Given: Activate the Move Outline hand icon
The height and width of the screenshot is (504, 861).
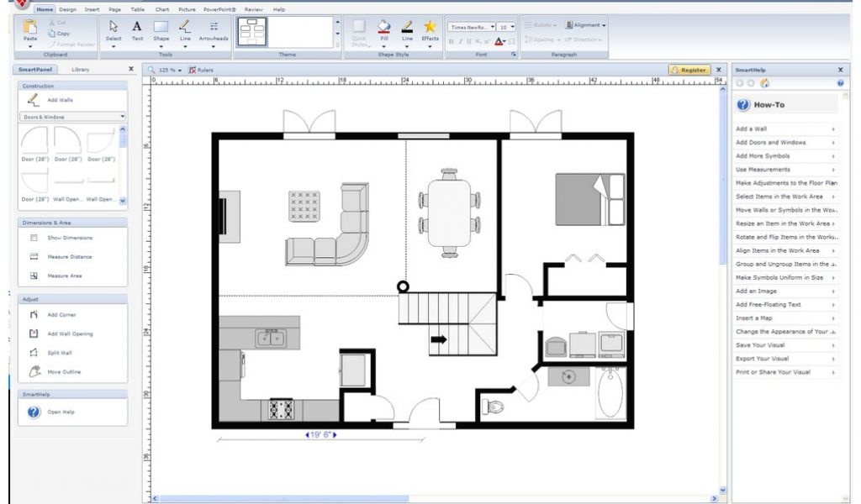Looking at the screenshot, I should point(34,371).
